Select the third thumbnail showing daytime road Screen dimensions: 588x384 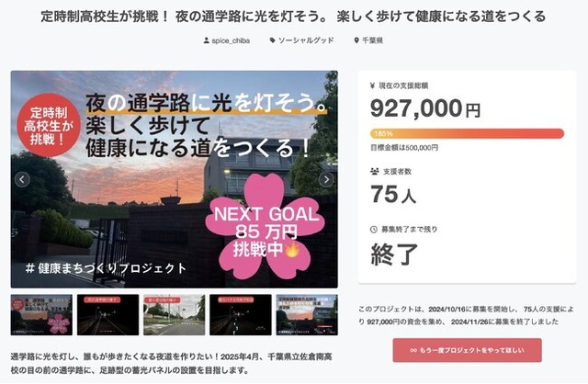tap(174, 314)
